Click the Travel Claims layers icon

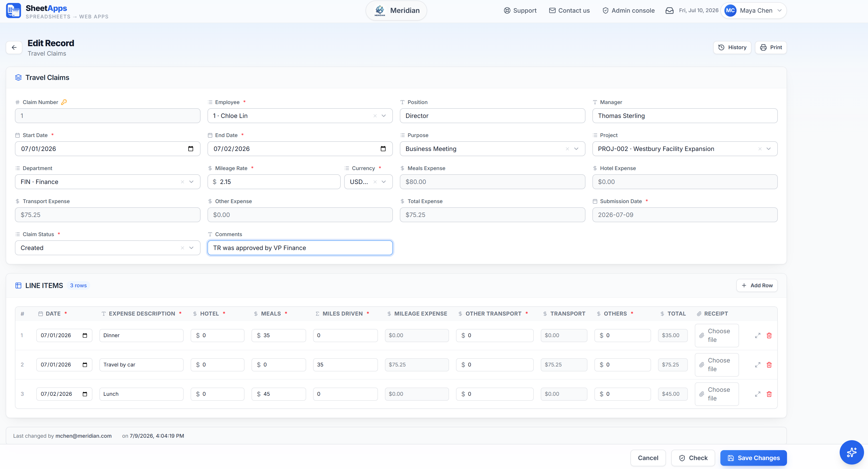coord(18,77)
